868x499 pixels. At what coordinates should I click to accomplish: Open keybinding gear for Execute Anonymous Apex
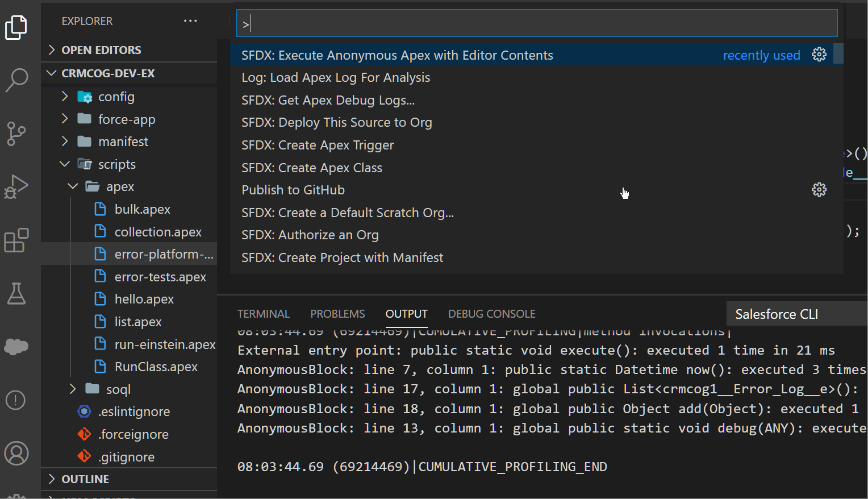pos(819,55)
